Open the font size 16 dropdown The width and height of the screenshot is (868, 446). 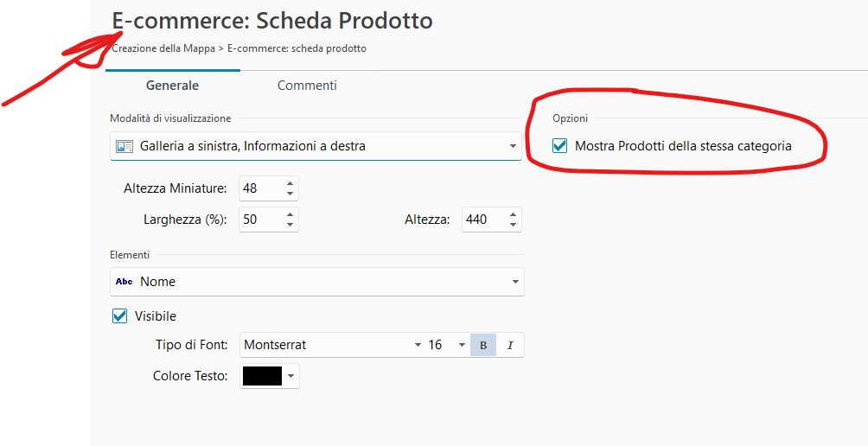coord(462,345)
